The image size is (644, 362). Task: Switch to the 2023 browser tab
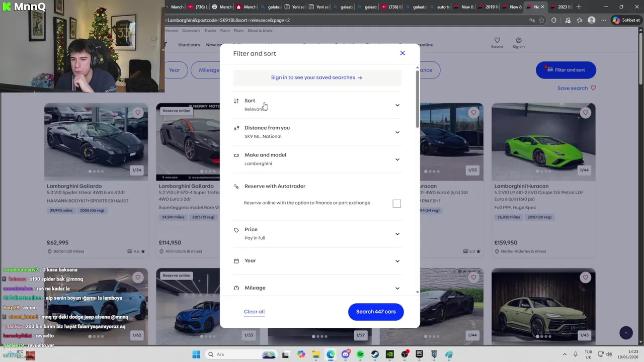[561, 7]
